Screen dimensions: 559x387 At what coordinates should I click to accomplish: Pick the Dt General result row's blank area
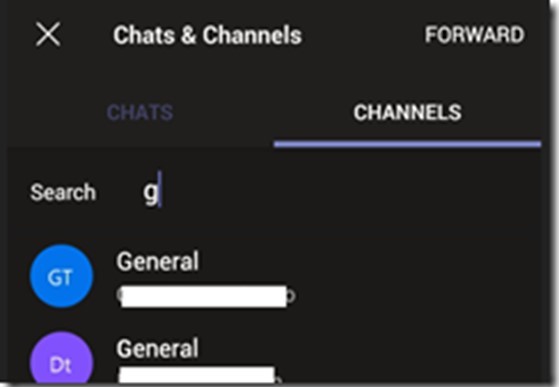pos(414,358)
